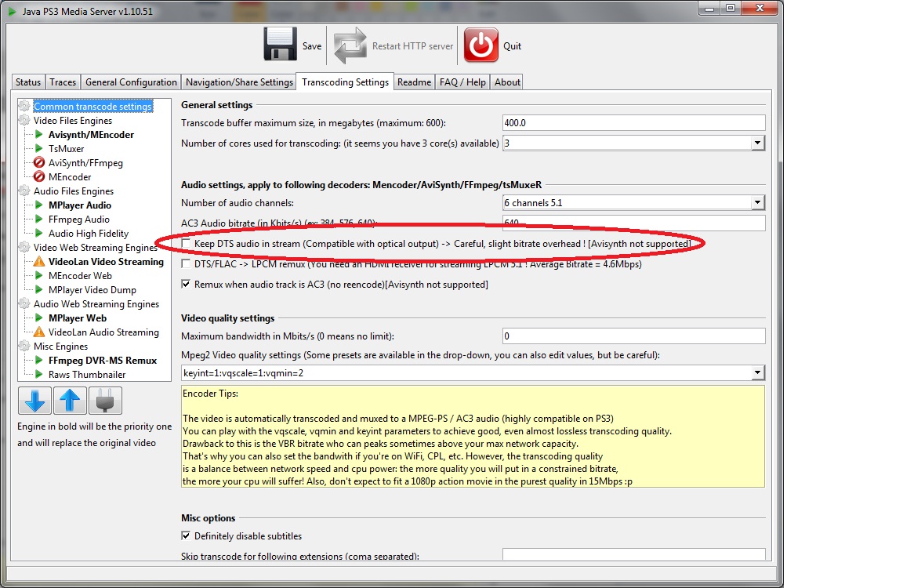Click the transcode buffer maximum size field
Screen dimensions: 903x588
point(633,122)
